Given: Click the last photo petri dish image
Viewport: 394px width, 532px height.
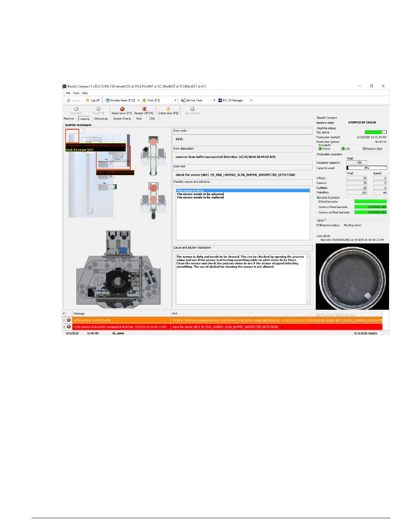Looking at the screenshot, I should (x=353, y=276).
